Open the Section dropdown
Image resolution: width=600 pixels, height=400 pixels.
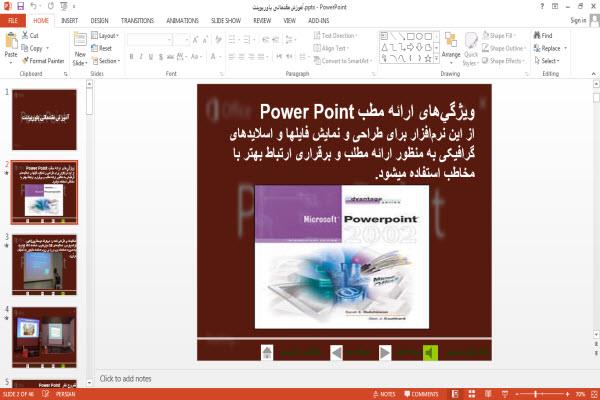106,61
